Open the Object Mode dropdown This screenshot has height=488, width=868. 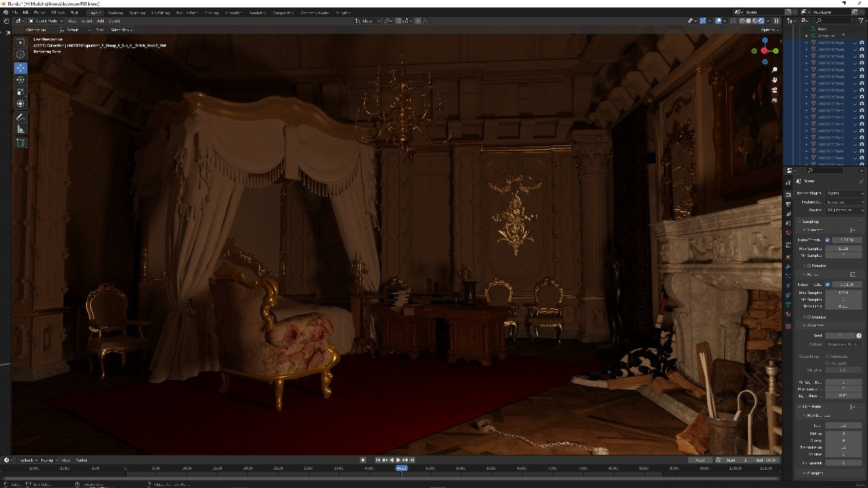coord(46,21)
